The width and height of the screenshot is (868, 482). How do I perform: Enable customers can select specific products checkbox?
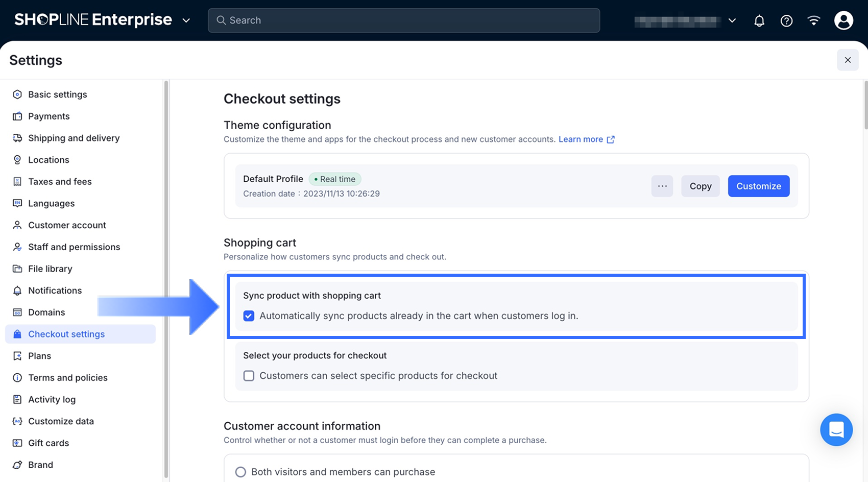(249, 376)
